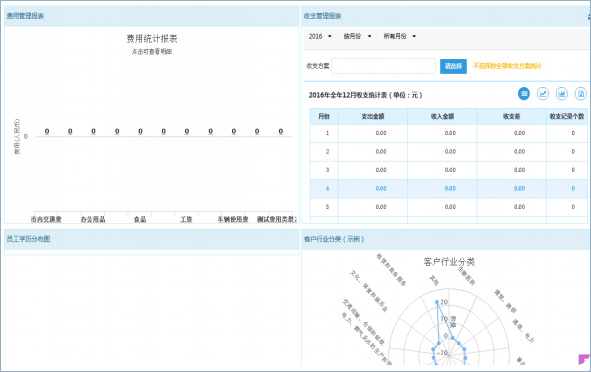Click the orange 不选择按全部收支方案统计 hint text

pyautogui.click(x=507, y=66)
